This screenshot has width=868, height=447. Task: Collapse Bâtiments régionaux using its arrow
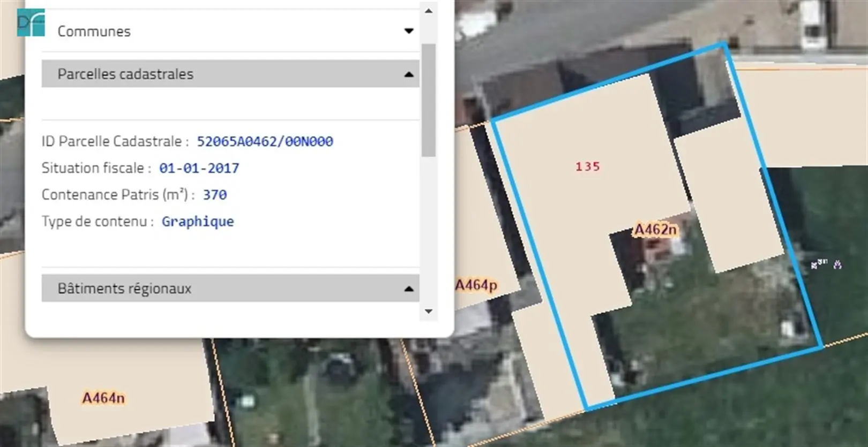(409, 289)
